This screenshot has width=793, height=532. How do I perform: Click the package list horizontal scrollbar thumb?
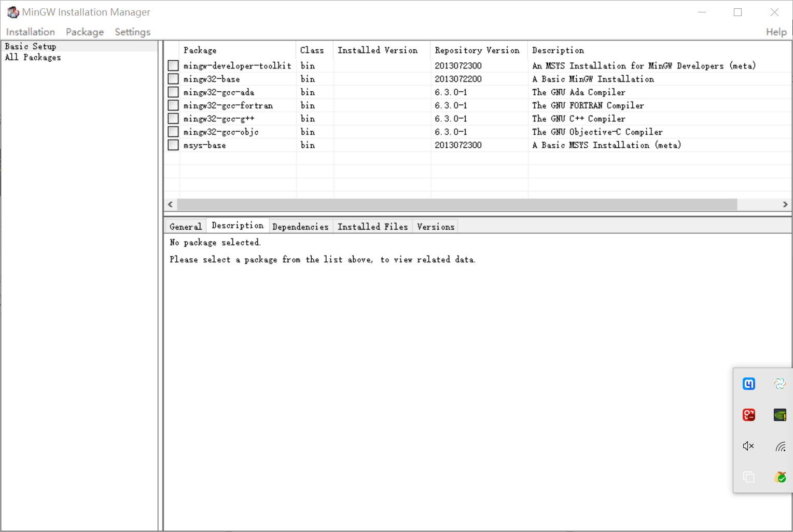(x=457, y=204)
